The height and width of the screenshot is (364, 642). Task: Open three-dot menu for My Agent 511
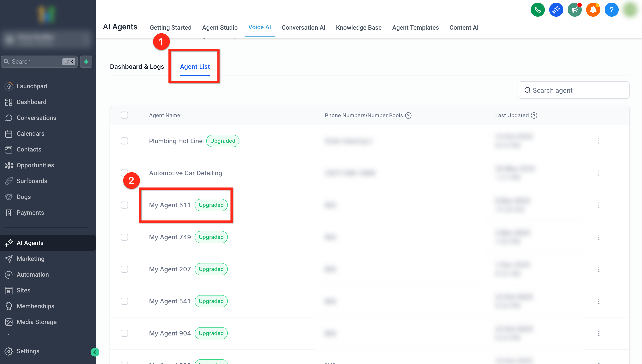[x=599, y=205]
